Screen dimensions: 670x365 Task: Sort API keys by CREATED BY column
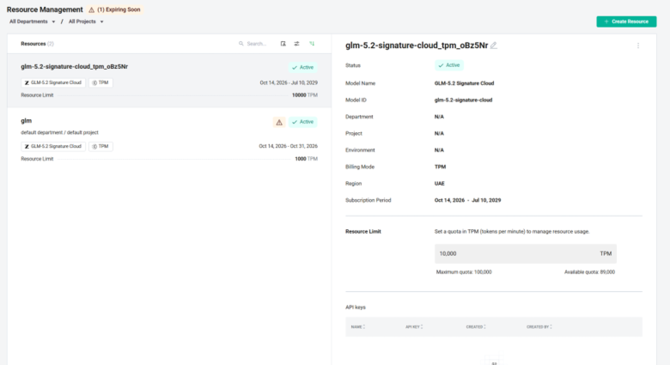point(539,327)
